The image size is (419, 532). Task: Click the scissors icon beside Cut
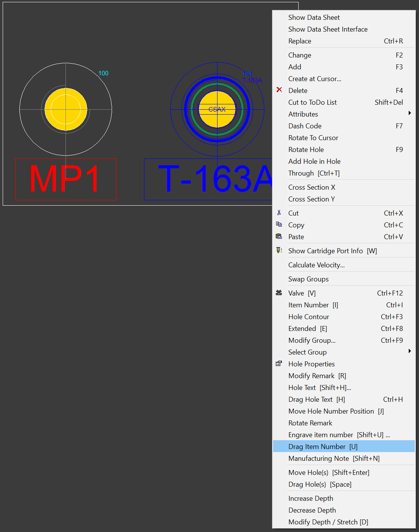tap(279, 213)
